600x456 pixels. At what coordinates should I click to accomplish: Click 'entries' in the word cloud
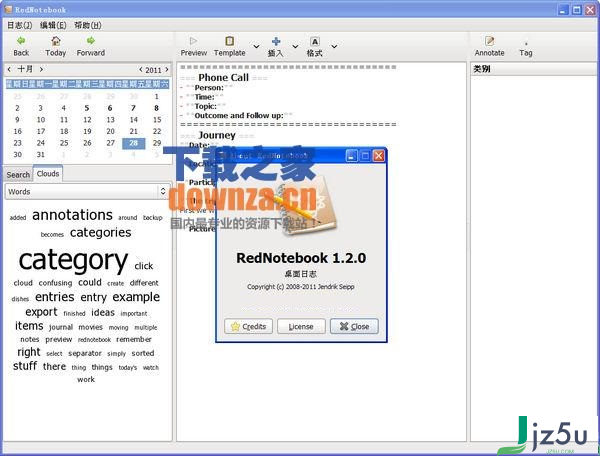55,297
